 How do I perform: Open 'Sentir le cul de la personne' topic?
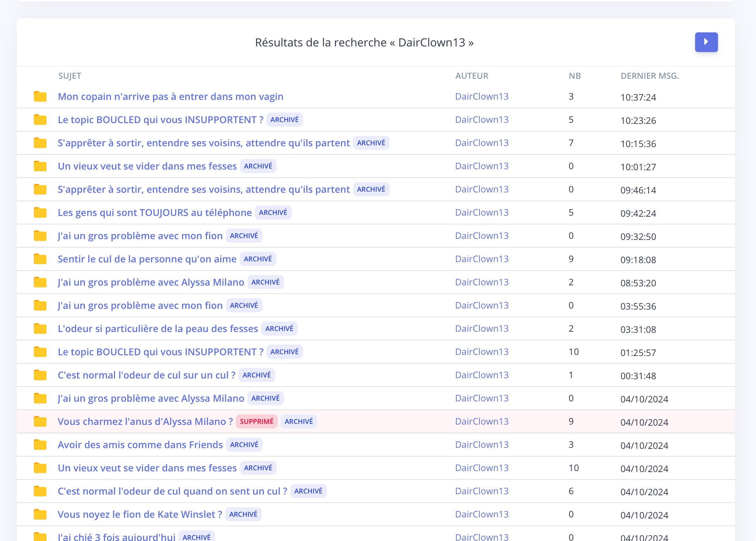147,259
